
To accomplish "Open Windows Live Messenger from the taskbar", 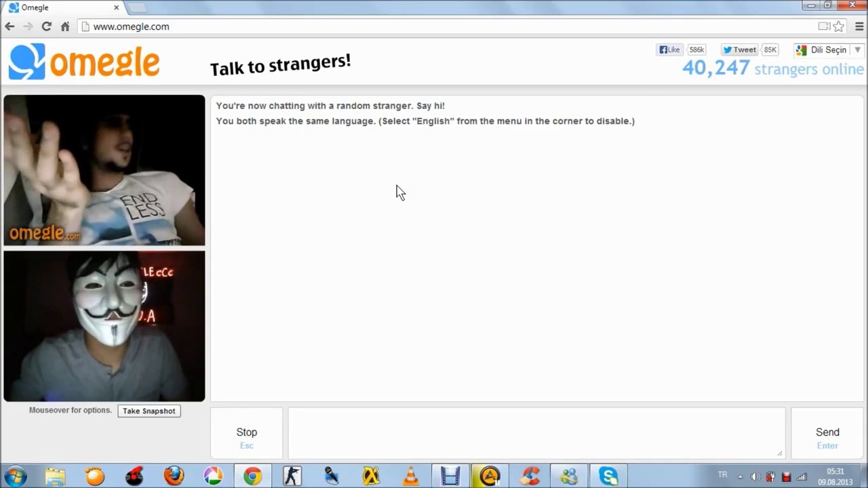I will 569,476.
